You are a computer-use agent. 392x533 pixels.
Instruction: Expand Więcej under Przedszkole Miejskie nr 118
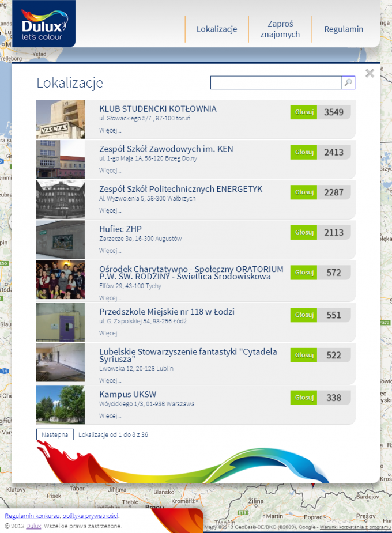click(110, 333)
